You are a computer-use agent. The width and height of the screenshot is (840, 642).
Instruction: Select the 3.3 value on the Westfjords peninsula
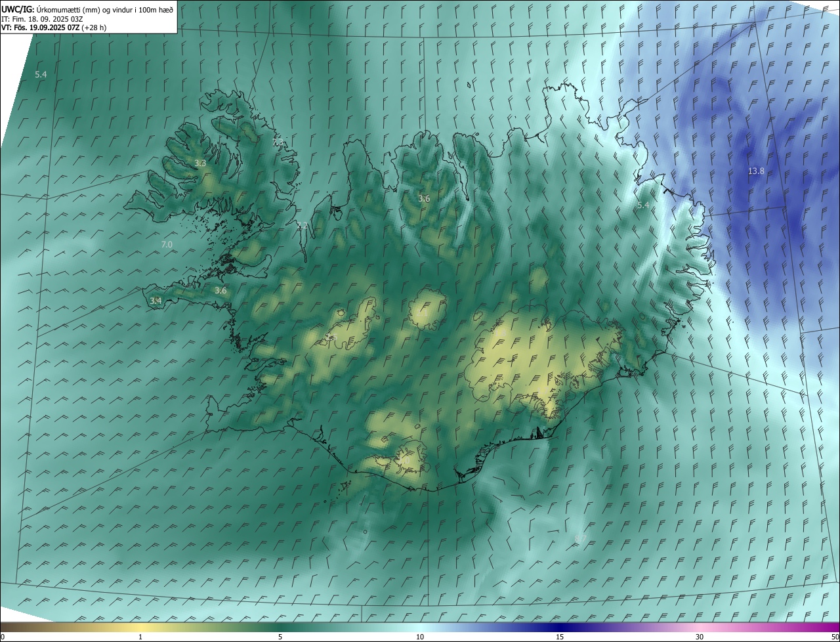[x=200, y=163]
